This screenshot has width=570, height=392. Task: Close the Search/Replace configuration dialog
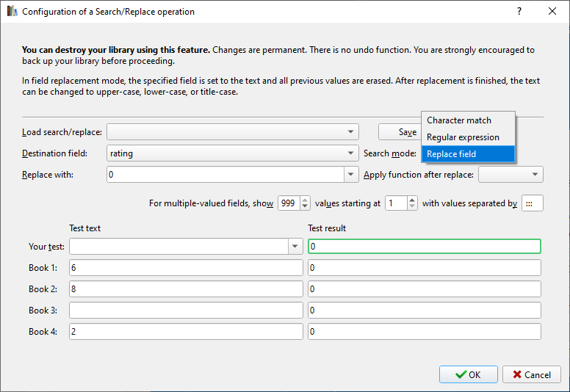(552, 12)
